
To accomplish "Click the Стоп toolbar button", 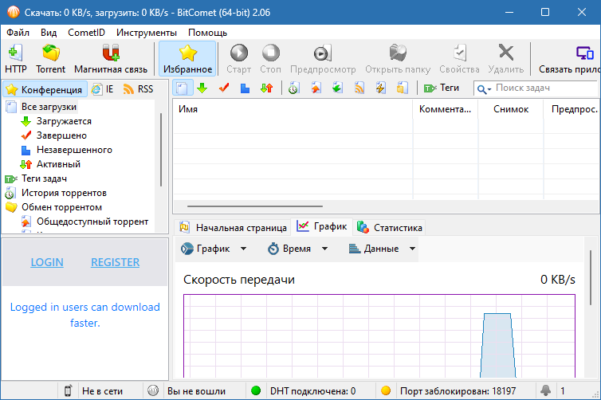I will tap(271, 59).
